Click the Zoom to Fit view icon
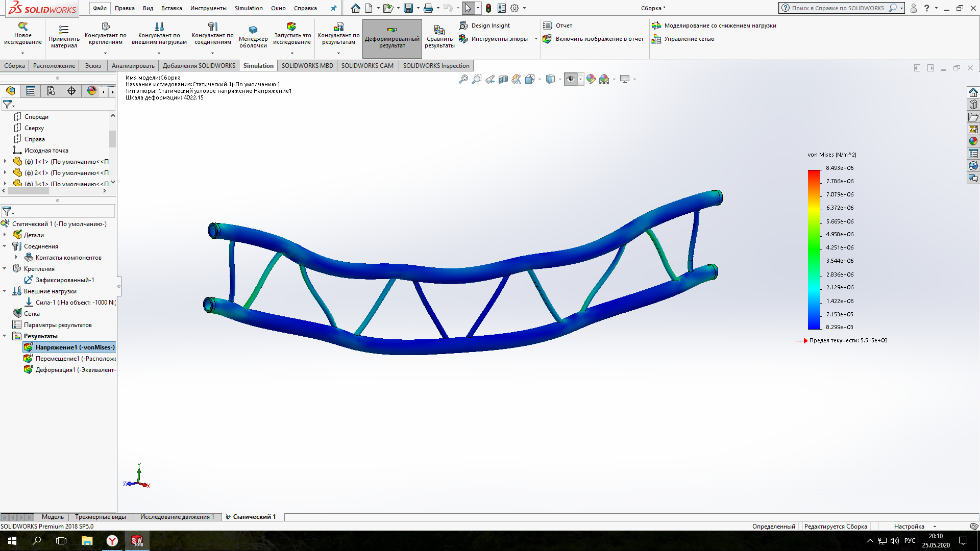 pyautogui.click(x=463, y=79)
